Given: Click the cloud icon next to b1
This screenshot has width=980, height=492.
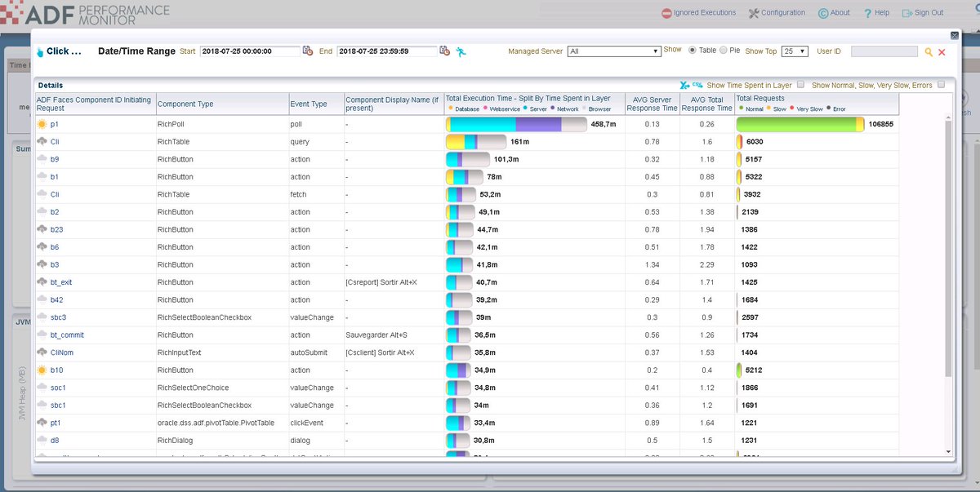Looking at the screenshot, I should pos(42,176).
